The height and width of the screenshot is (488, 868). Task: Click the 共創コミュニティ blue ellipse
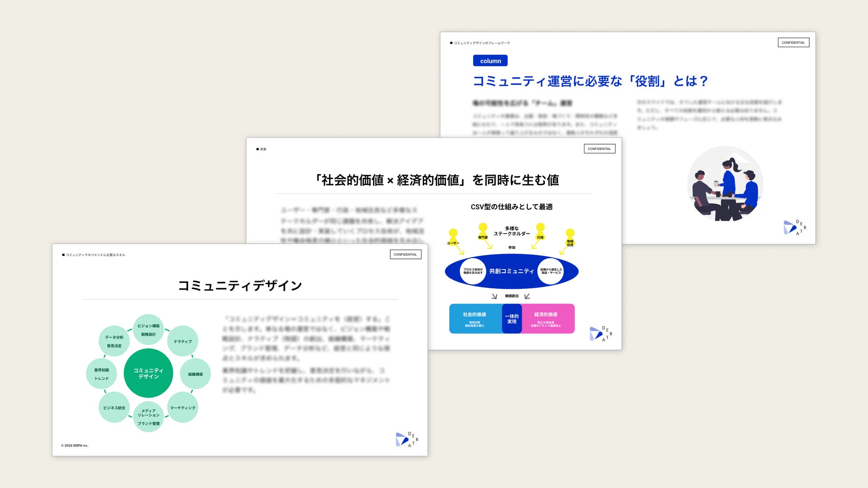[x=511, y=271]
